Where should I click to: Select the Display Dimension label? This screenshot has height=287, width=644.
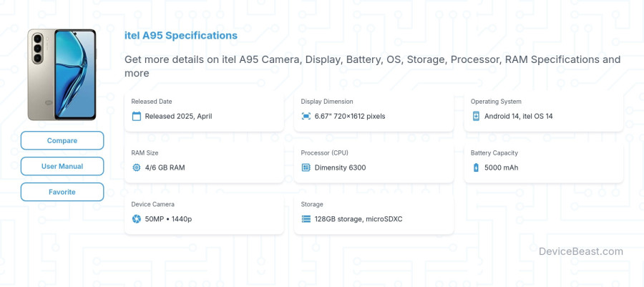pyautogui.click(x=327, y=102)
